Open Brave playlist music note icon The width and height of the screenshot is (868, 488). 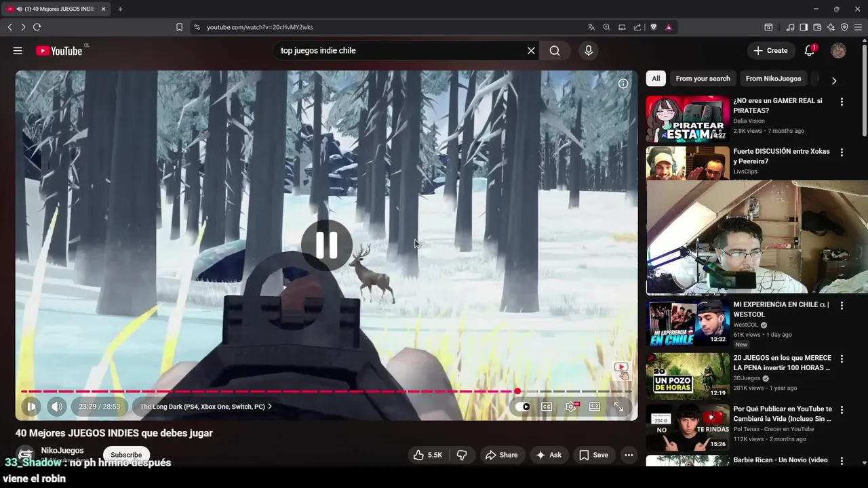(790, 27)
